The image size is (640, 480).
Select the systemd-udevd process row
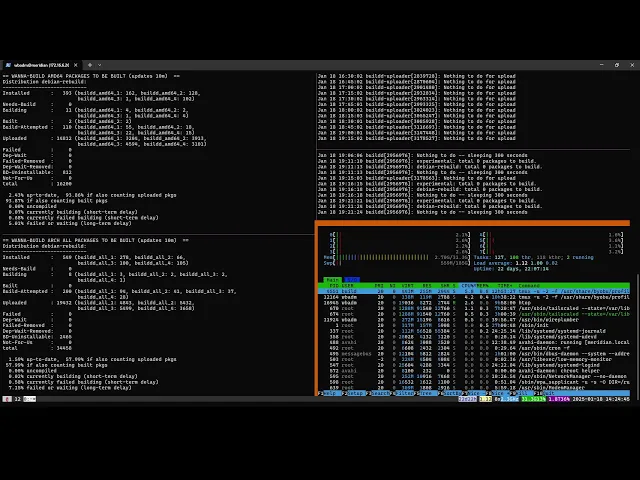point(474,337)
